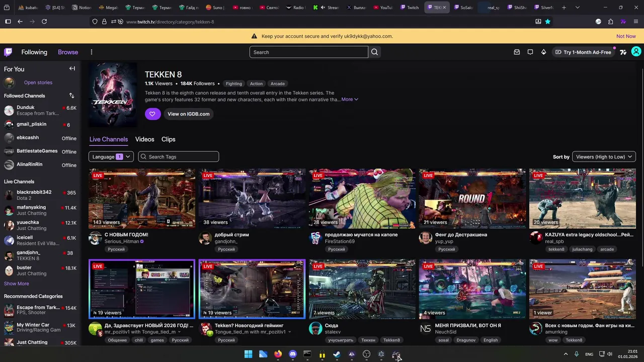Expand mr_pozitiv1 with Tongue_tied_m chevron

179,332
